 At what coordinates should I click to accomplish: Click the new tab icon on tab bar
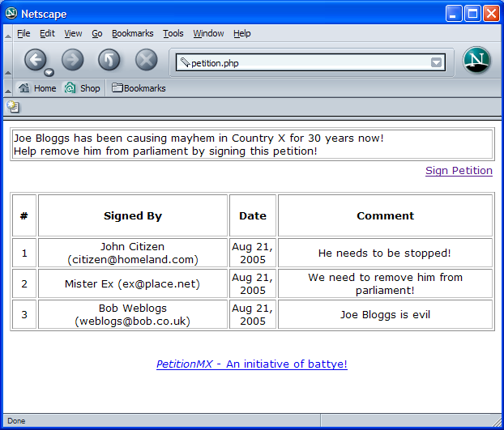13,106
